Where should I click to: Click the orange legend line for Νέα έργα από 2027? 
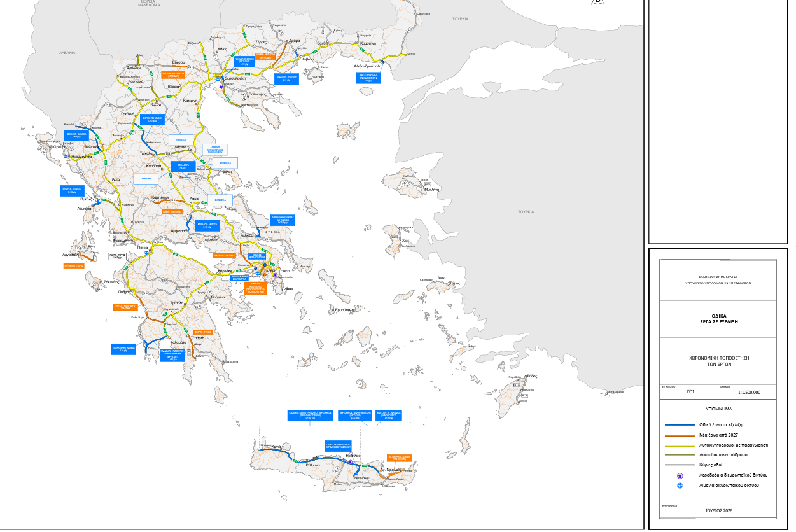tap(680, 435)
